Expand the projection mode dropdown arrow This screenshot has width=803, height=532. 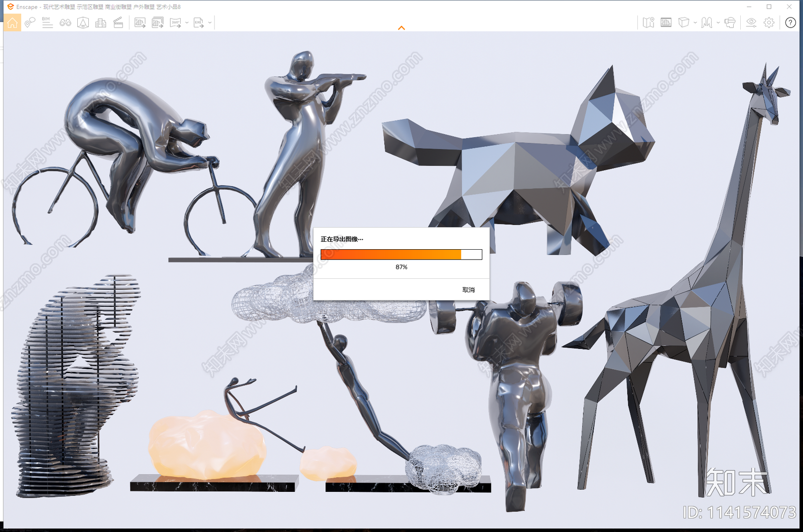point(695,23)
